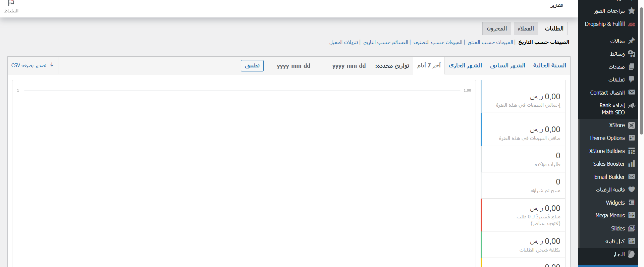Export the report via تصدير بصيغة CSV

33,65
